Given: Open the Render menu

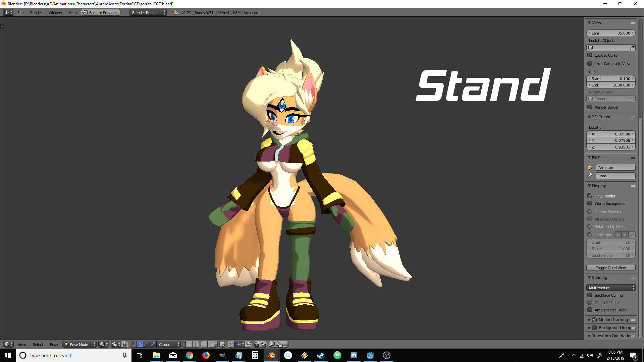Looking at the screenshot, I should pyautogui.click(x=36, y=12).
